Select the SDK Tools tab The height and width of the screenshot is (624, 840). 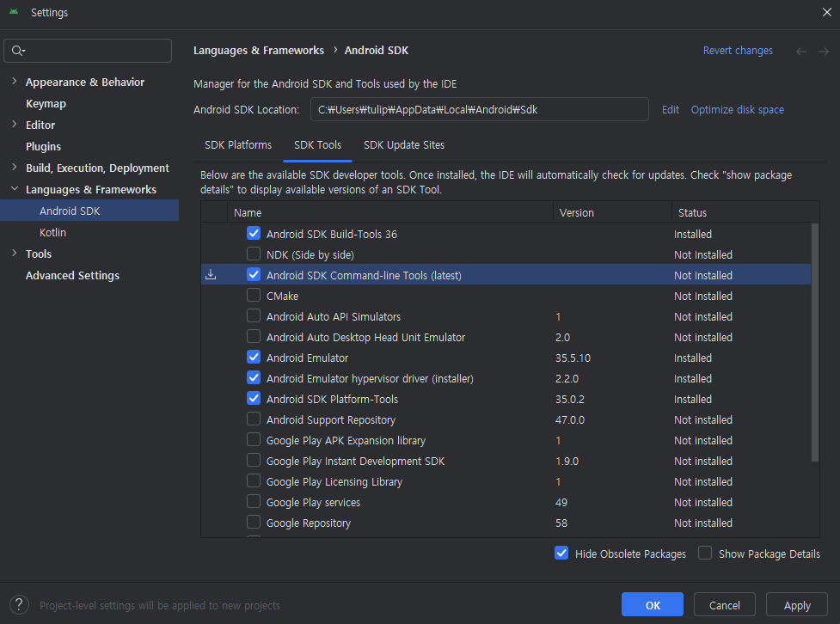click(317, 145)
